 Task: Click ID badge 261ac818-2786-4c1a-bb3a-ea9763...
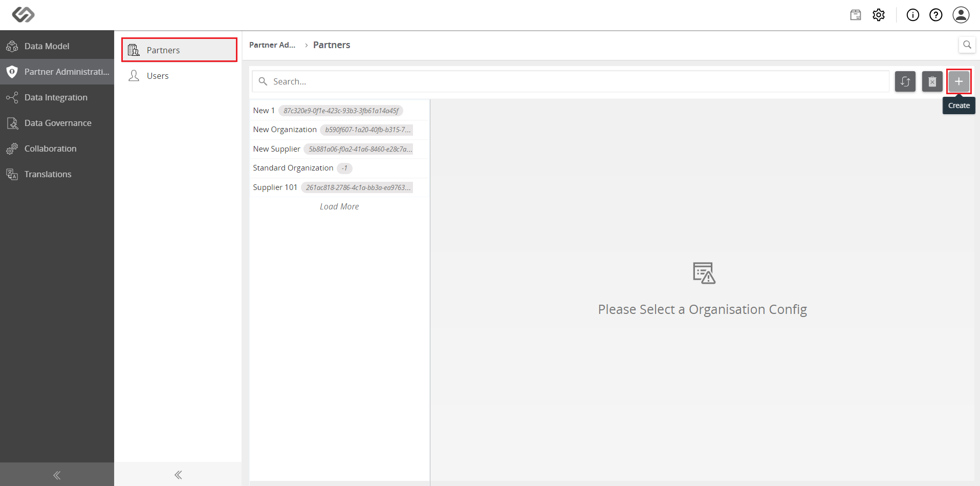357,187
